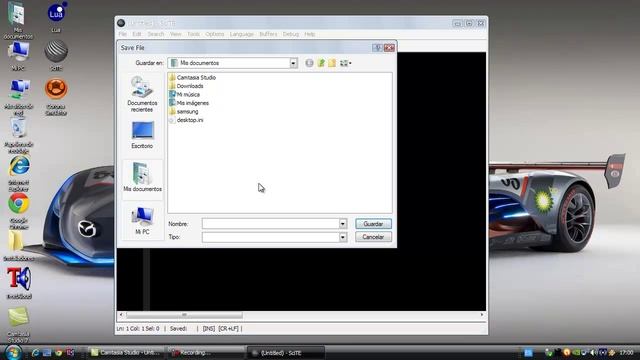Screen dimensions: 640x360
Task: Select the Mi música folder
Action: click(x=184, y=95)
